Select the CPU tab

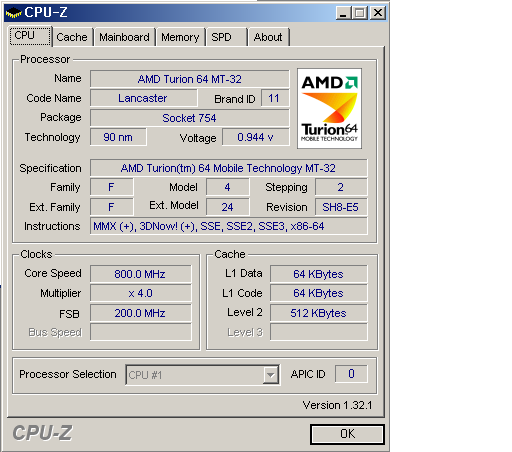[30, 36]
